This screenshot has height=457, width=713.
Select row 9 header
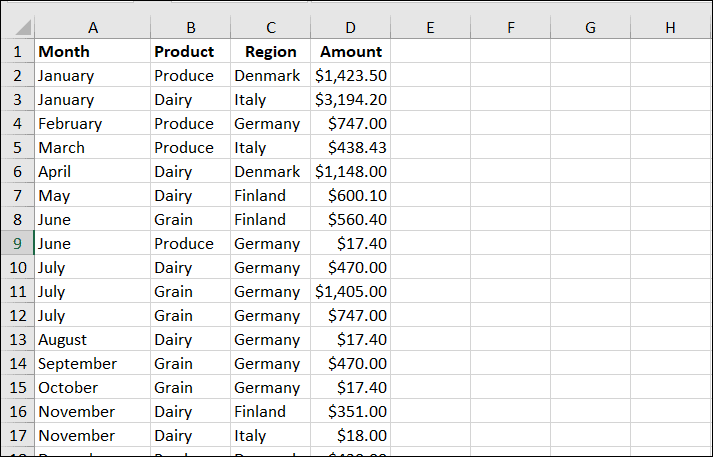(x=18, y=243)
